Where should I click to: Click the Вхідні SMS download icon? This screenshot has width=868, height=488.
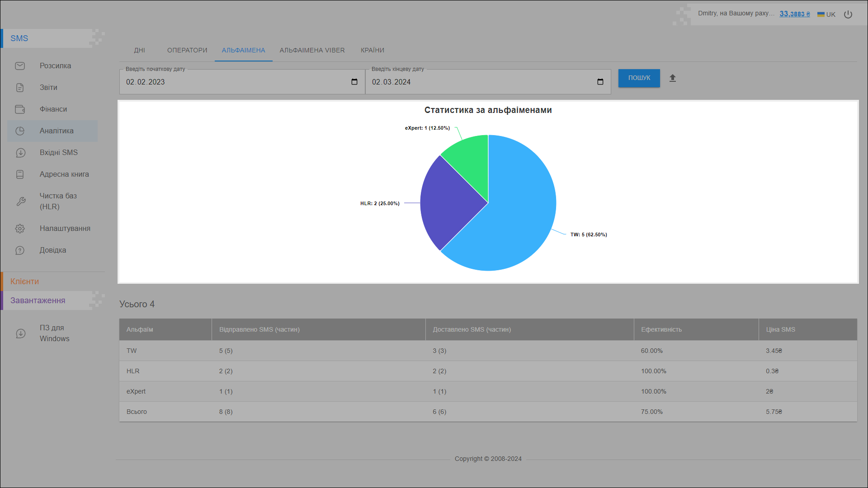(x=20, y=153)
